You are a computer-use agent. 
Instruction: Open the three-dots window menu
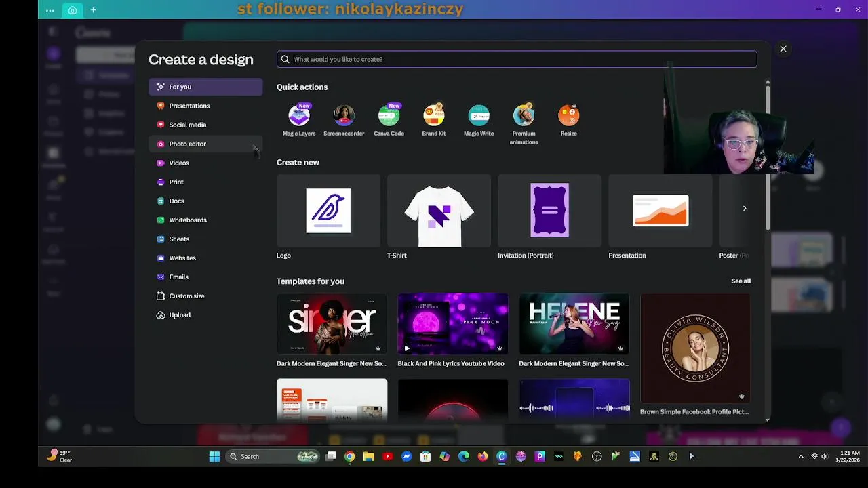(50, 10)
